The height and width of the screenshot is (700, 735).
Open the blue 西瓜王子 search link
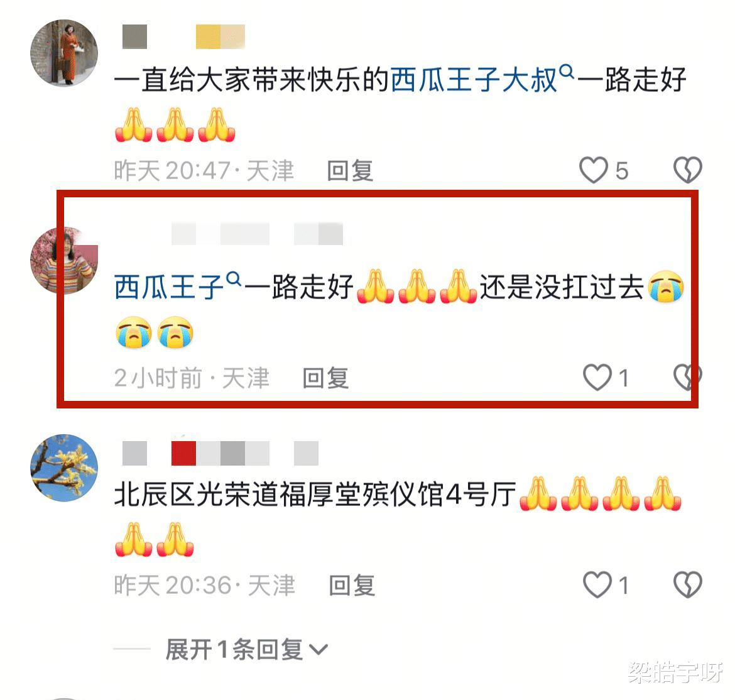[x=169, y=287]
